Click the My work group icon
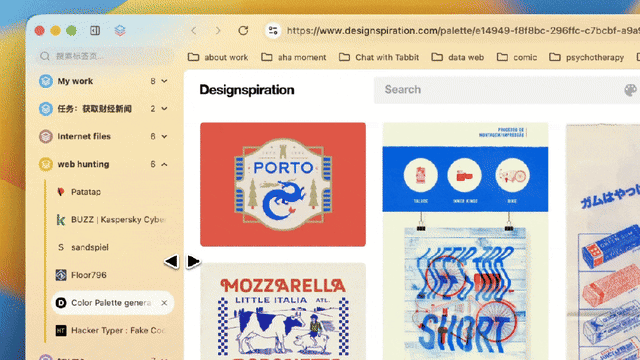The image size is (640, 360). (x=46, y=81)
